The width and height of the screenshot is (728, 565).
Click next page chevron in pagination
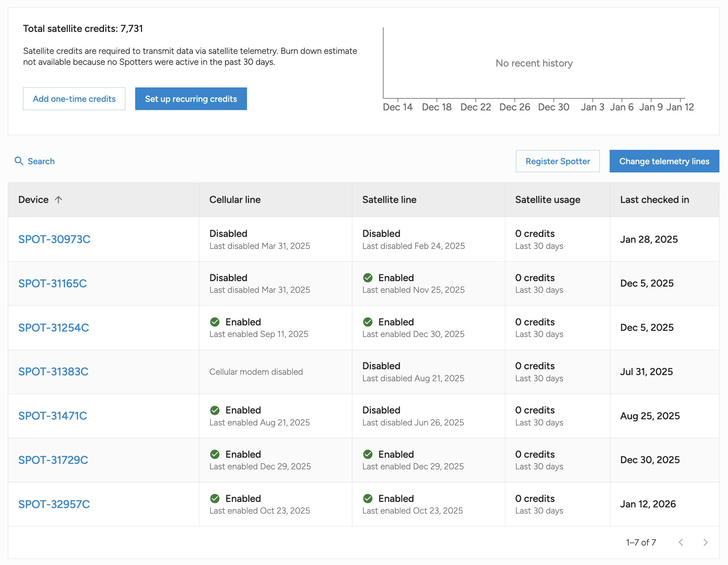click(x=705, y=542)
